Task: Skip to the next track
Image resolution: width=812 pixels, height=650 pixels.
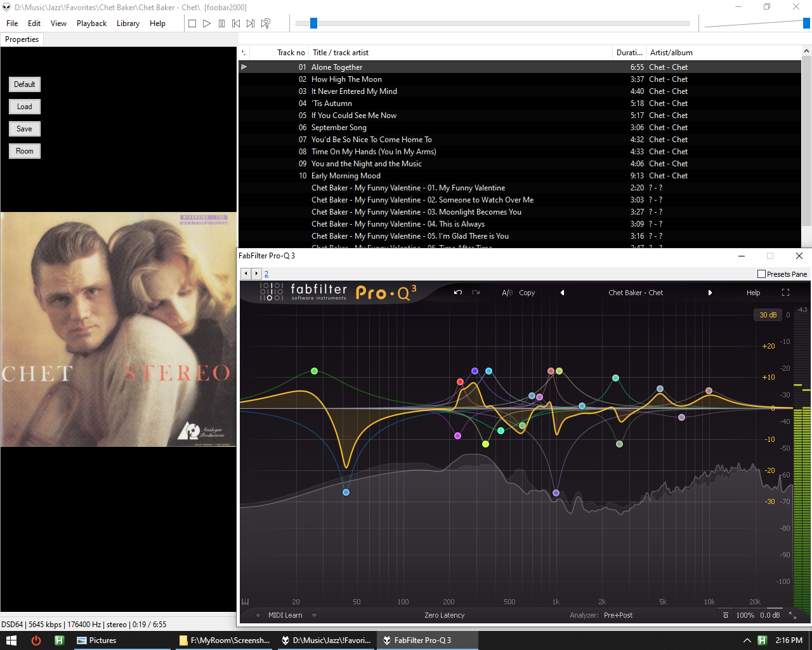Action: pos(251,23)
